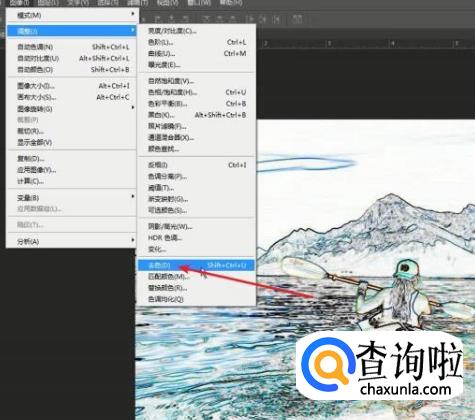The image size is (475, 420).
Task: Open 色彩平衡(B)... adjustment
Action: 197,104
